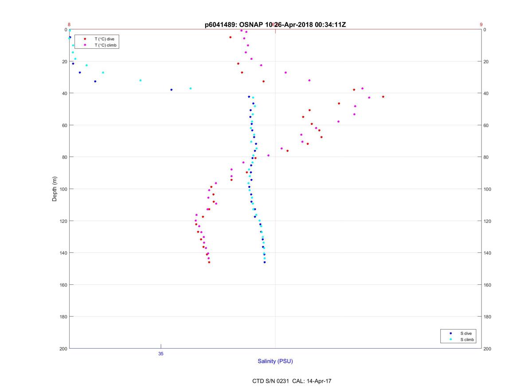The width and height of the screenshot is (532, 392).
Task: Click the '200' tick on left depth axis
Action: 63,349
